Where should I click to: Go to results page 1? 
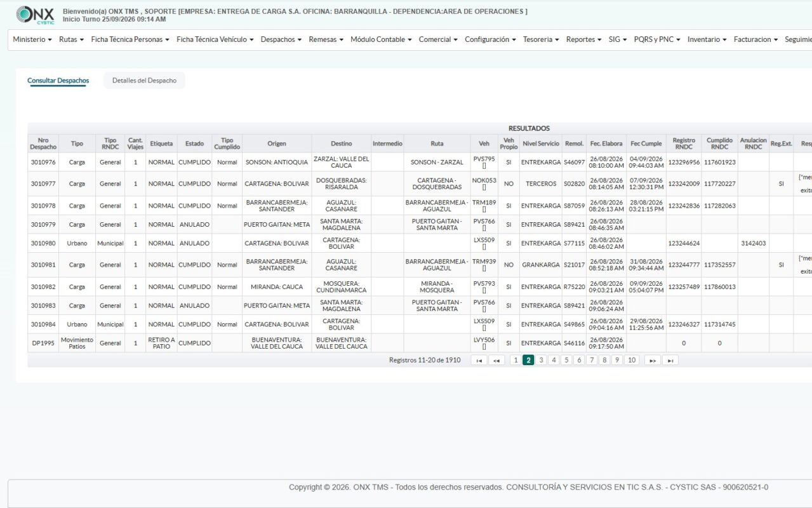coord(516,360)
